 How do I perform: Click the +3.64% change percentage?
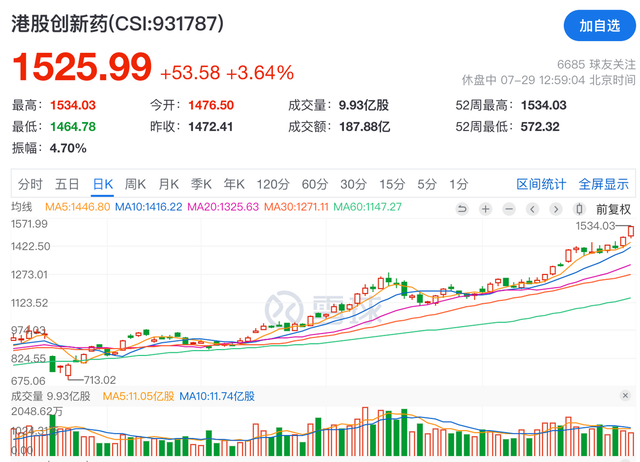[260, 73]
